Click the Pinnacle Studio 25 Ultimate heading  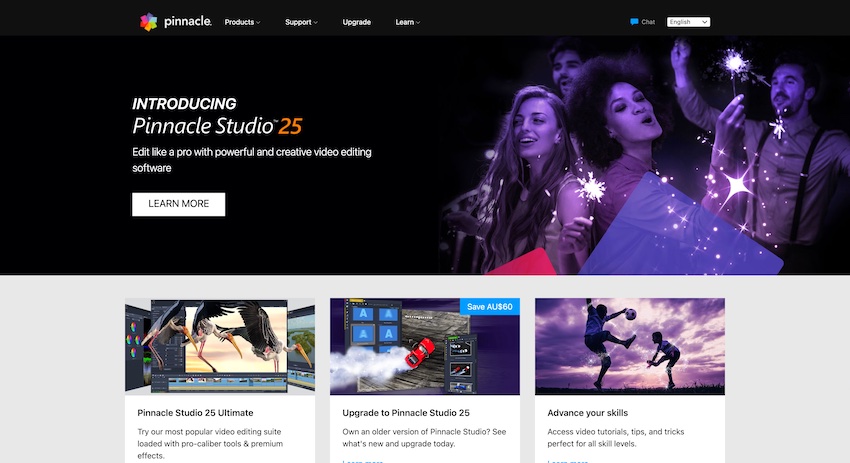pyautogui.click(x=195, y=413)
